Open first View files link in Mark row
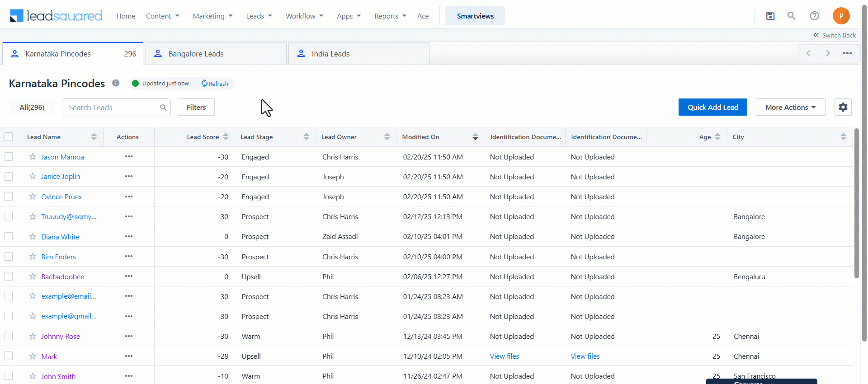 (505, 356)
